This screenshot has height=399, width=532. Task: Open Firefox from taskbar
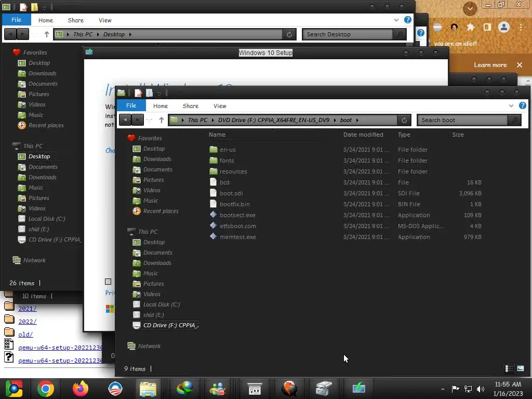tap(81, 389)
